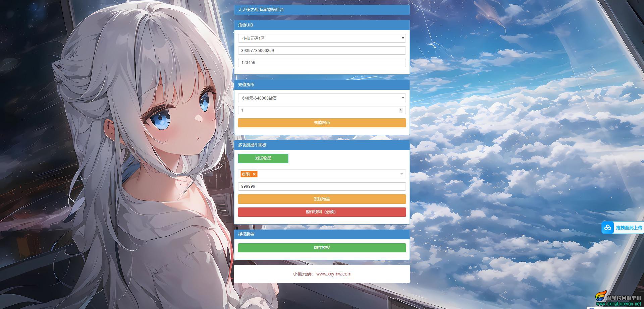Click the orange 经验 item tag

point(246,174)
